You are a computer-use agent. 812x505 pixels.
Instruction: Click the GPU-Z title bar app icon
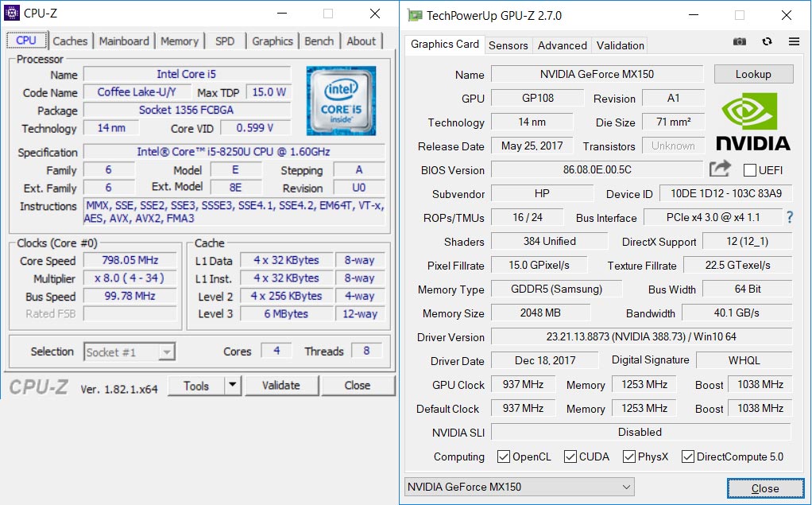point(414,16)
